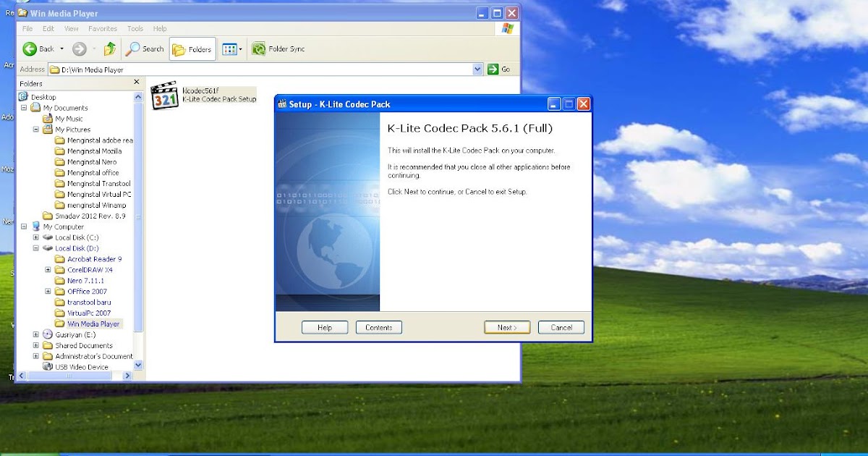
Task: Click the Local Disk (D:) drive icon
Action: 48,248
